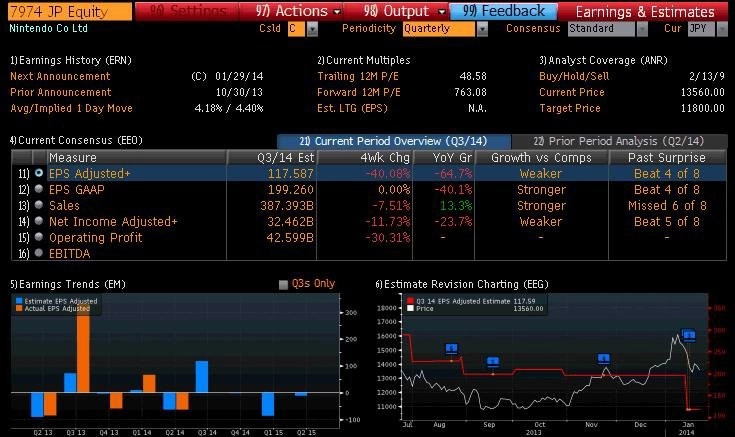Open Earnings History (ERN) section link
735x437 pixels.
pyautogui.click(x=71, y=60)
